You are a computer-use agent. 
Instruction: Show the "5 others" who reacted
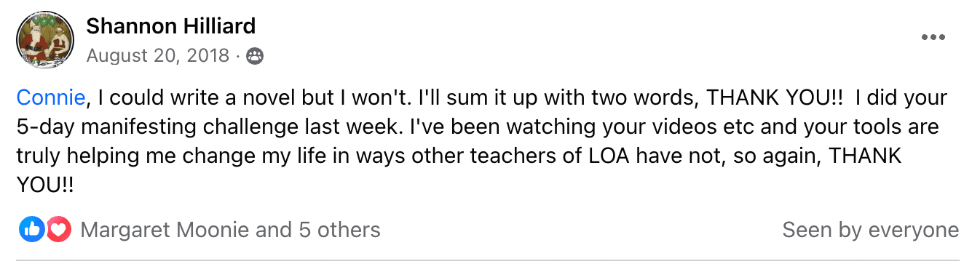click(x=339, y=231)
